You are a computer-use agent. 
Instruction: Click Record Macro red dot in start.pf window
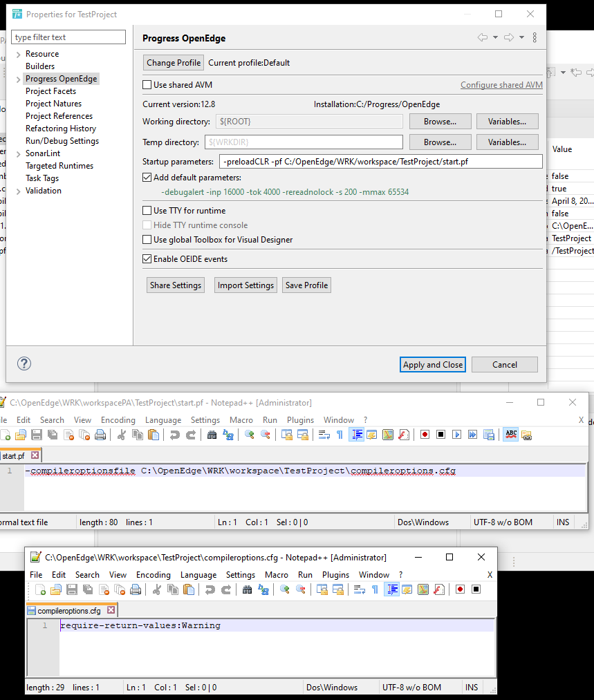pos(425,435)
